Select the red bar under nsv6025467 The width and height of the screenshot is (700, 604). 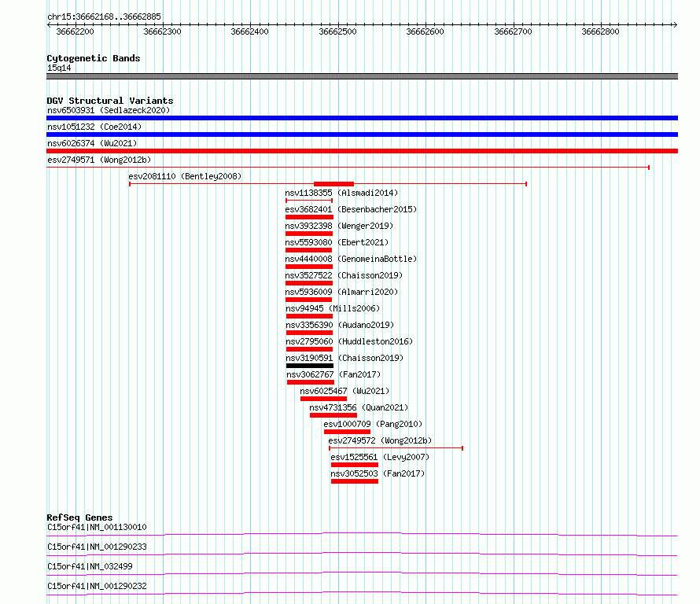pos(324,399)
